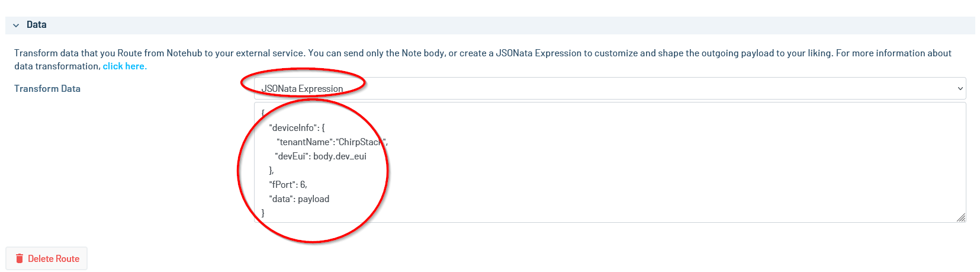This screenshot has height=272, width=980.
Task: Click the dropdown arrow of the Transform Data select
Action: (960, 88)
